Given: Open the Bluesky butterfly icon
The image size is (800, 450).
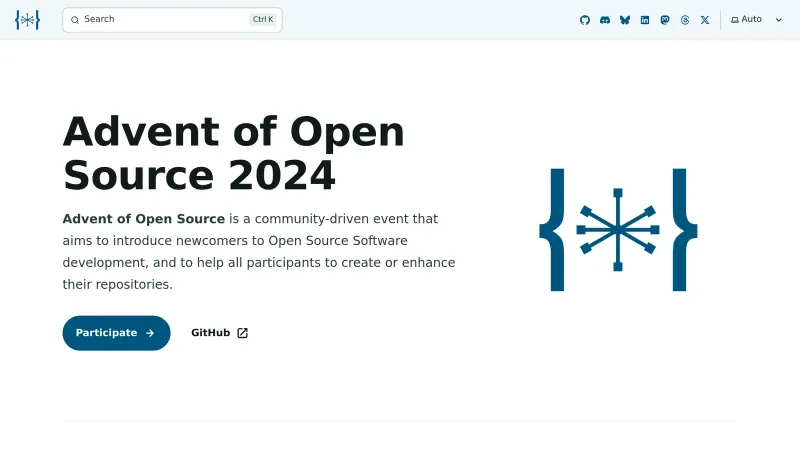Looking at the screenshot, I should click(625, 20).
